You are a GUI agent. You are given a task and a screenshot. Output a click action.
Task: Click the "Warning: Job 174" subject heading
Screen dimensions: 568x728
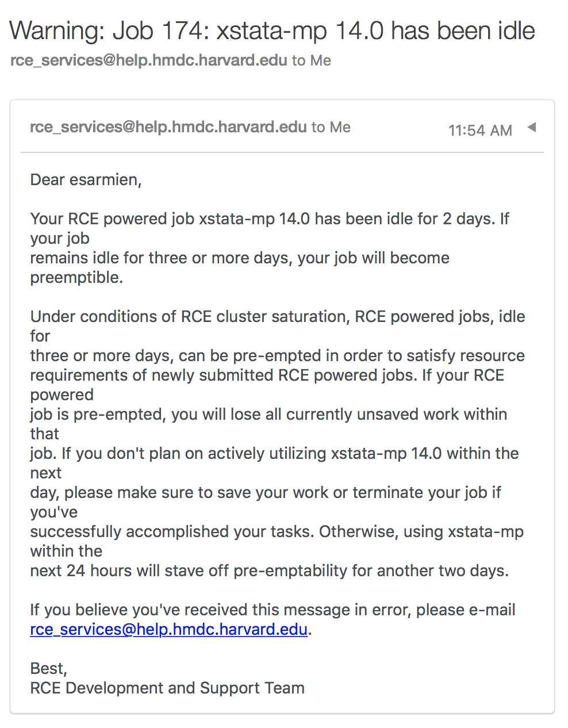[x=273, y=30]
